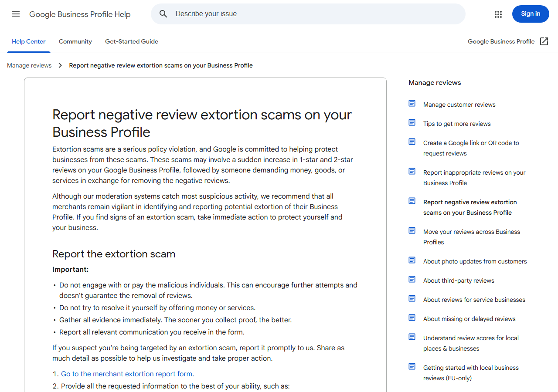Click the Important: label
This screenshot has height=392, width=558.
coord(71,270)
